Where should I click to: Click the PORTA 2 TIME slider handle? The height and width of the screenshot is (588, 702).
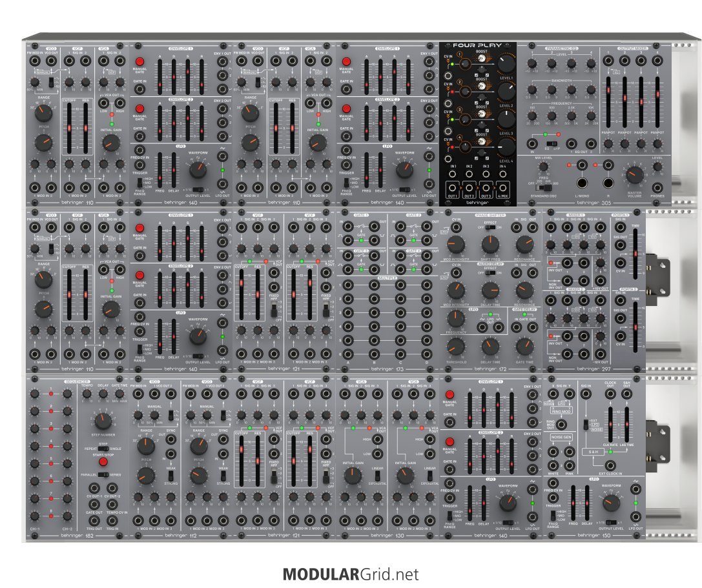coord(635,327)
